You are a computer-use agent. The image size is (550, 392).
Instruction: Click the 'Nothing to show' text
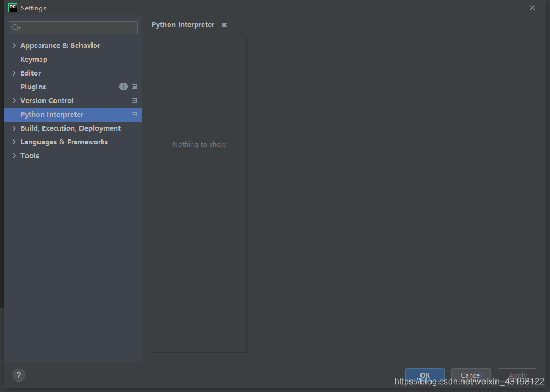click(199, 144)
